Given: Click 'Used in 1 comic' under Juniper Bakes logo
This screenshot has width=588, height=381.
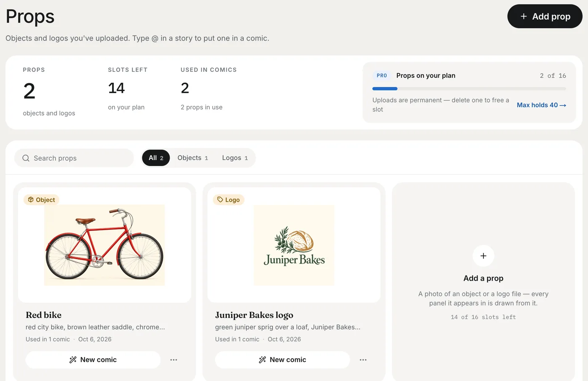Looking at the screenshot, I should point(237,339).
